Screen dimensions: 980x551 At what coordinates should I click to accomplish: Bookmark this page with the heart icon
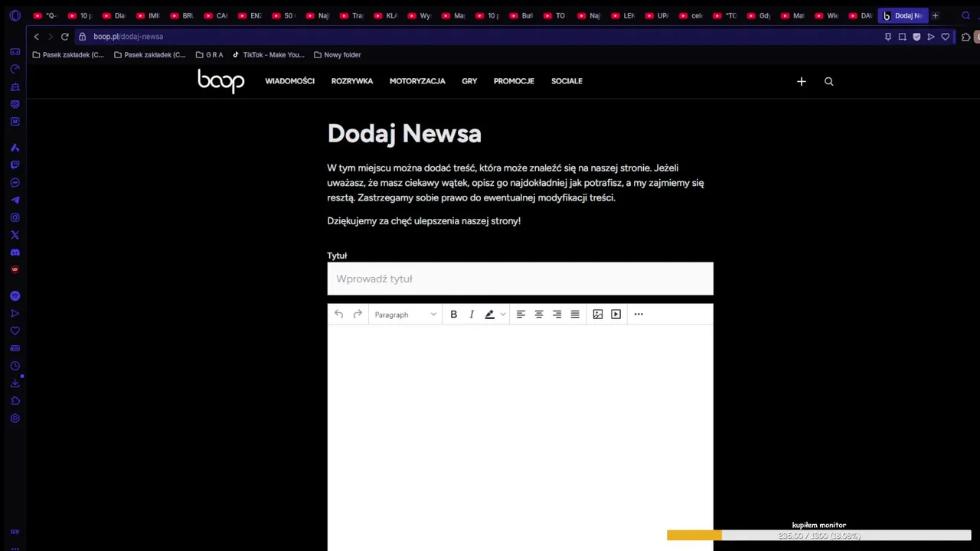pos(946,37)
